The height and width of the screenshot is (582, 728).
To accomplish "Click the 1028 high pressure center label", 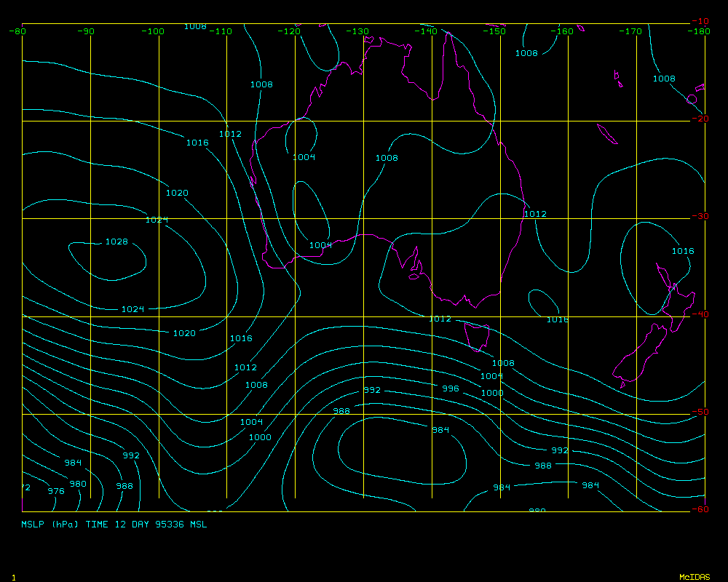I will pos(116,242).
